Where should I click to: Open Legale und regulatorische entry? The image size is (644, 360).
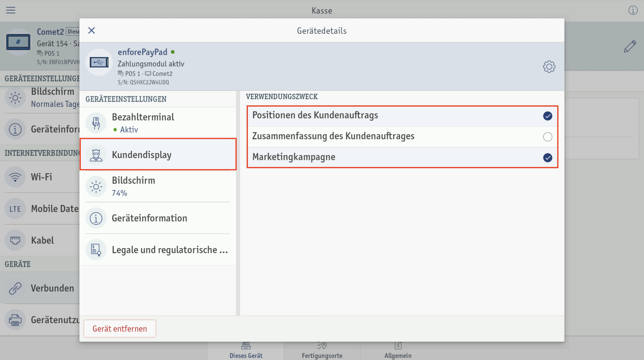(x=158, y=250)
